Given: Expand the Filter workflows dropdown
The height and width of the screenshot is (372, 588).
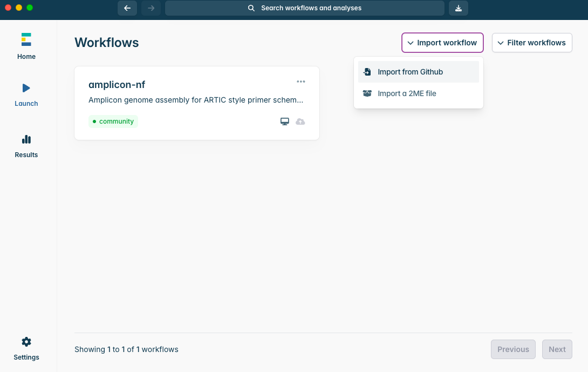Looking at the screenshot, I should pyautogui.click(x=531, y=43).
